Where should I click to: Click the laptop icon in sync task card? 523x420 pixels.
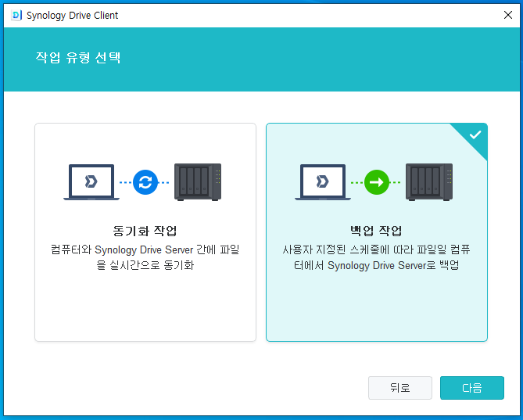(91, 182)
